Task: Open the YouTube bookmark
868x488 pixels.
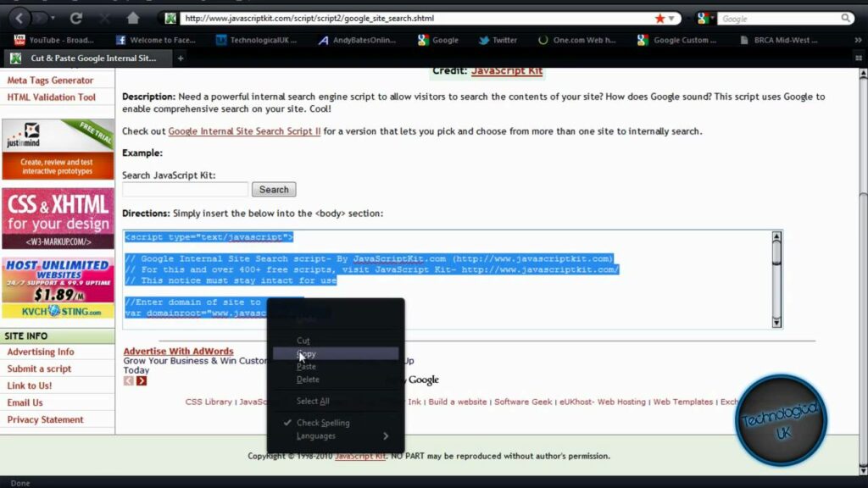Action: (x=54, y=40)
